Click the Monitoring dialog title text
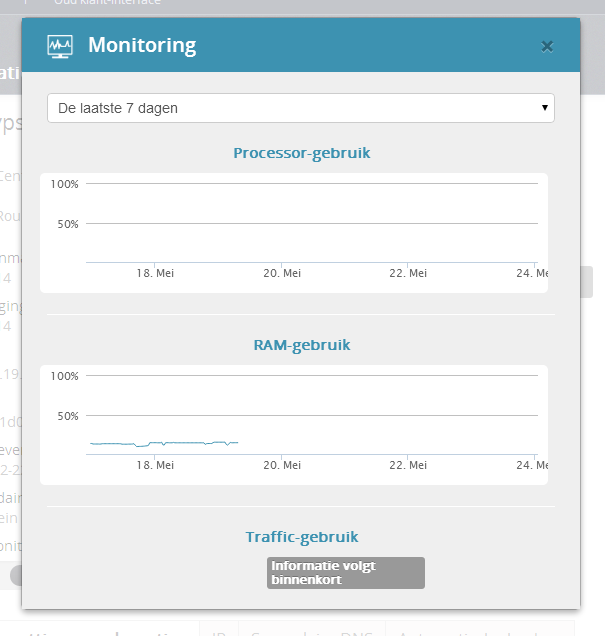The width and height of the screenshot is (605, 636). coord(142,45)
